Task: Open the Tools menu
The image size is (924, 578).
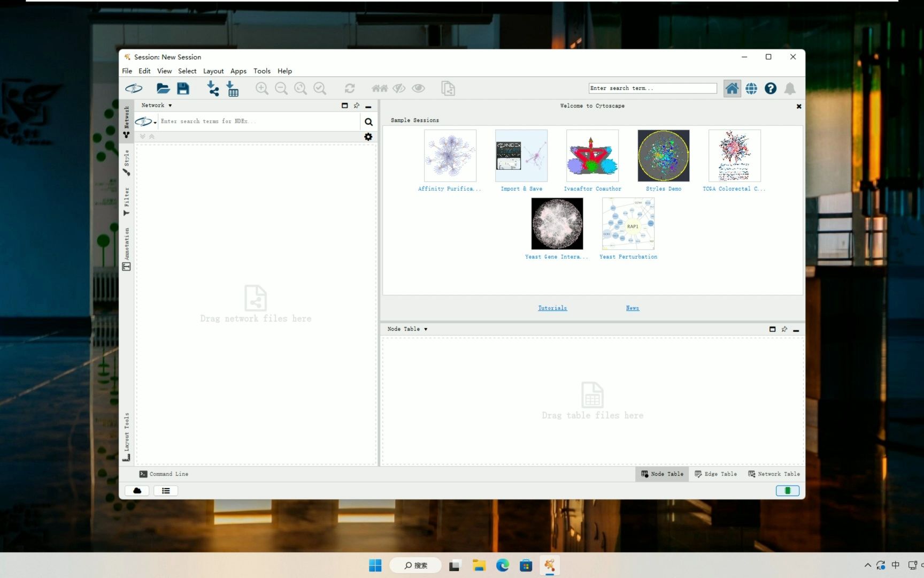Action: tap(262, 71)
